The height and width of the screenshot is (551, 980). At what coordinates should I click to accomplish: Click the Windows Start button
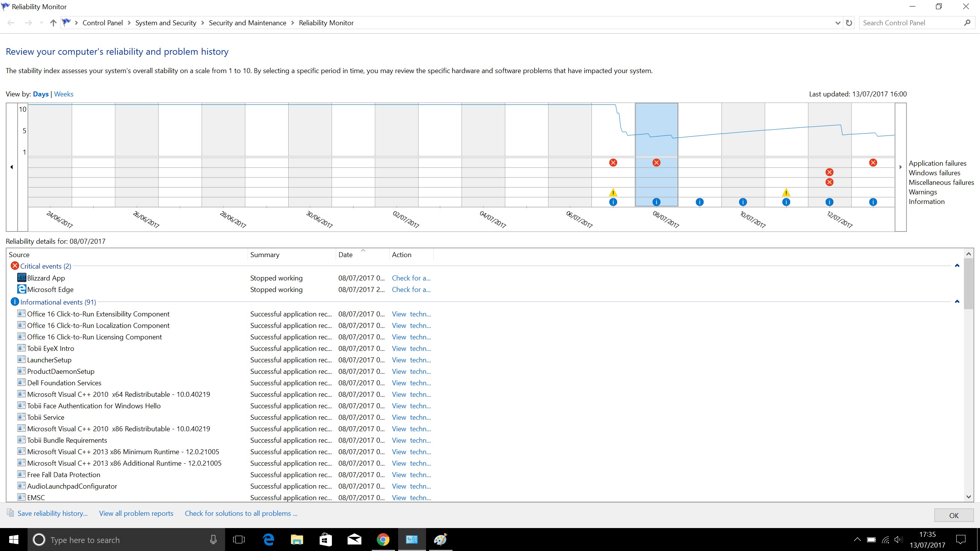tap(14, 540)
